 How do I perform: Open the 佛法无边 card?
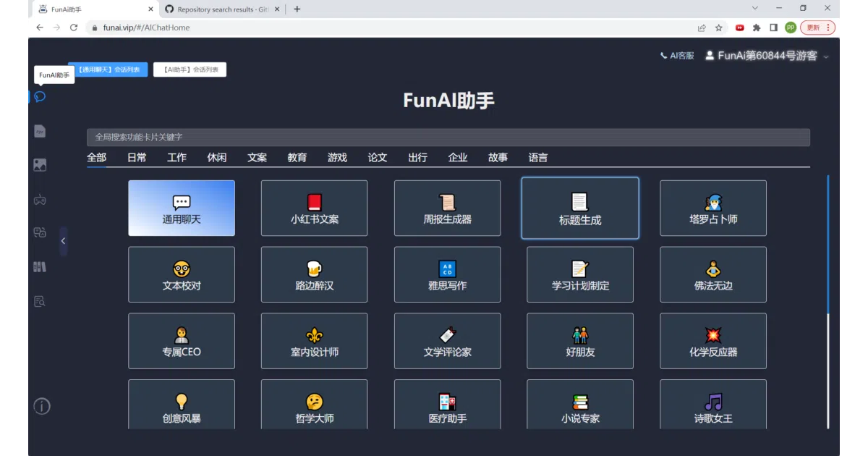713,275
